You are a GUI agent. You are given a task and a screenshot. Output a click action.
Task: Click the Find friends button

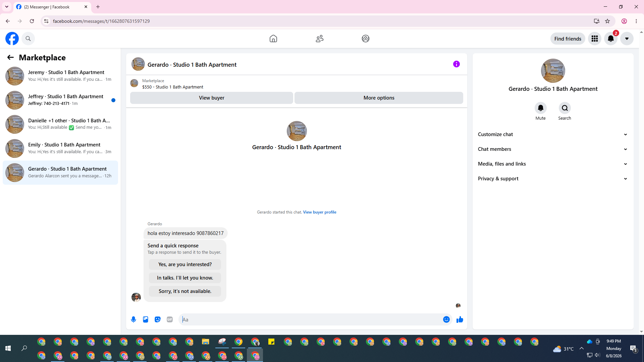click(x=568, y=39)
